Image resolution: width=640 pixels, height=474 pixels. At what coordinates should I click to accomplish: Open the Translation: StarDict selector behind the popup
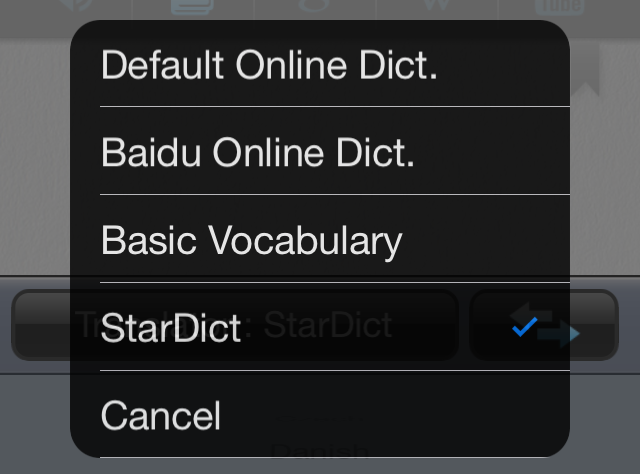pyautogui.click(x=42, y=325)
